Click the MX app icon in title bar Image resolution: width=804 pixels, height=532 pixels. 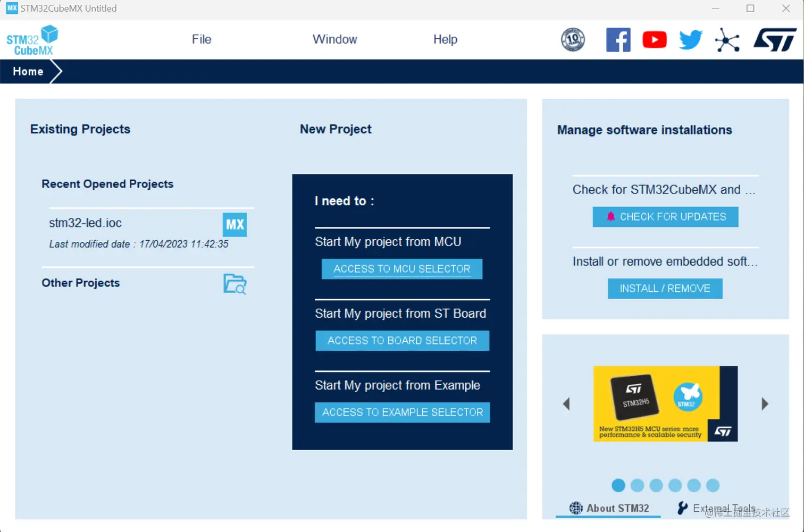pyautogui.click(x=12, y=8)
